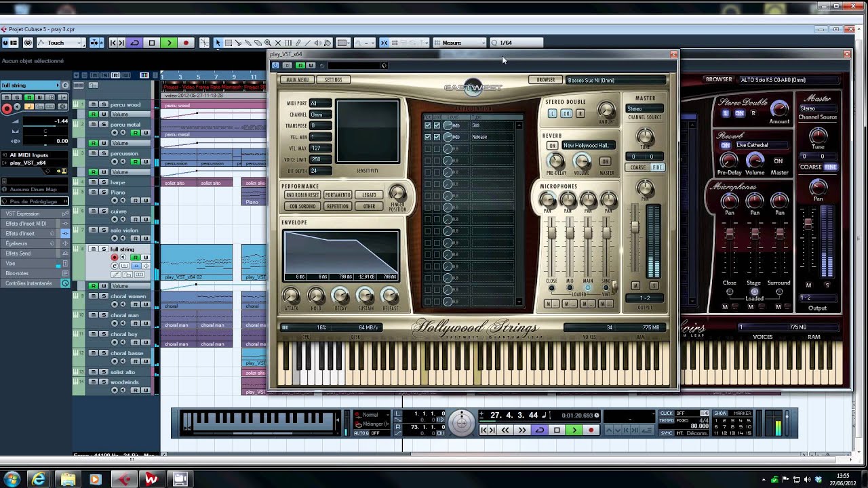Viewport: 868px width, 488px height.
Task: Expand the Égaliseurs inspector section
Action: pos(34,243)
